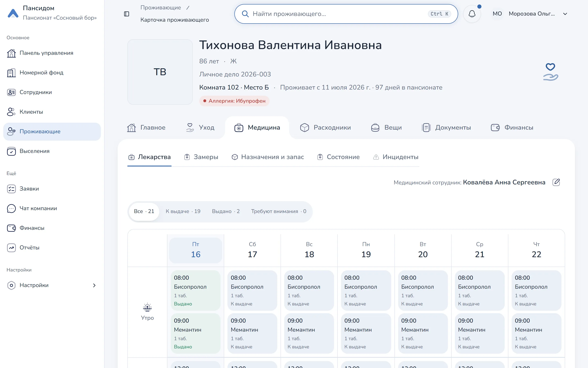This screenshot has height=368, width=588.
Task: Click the Пансидом logo icon
Action: (x=13, y=13)
